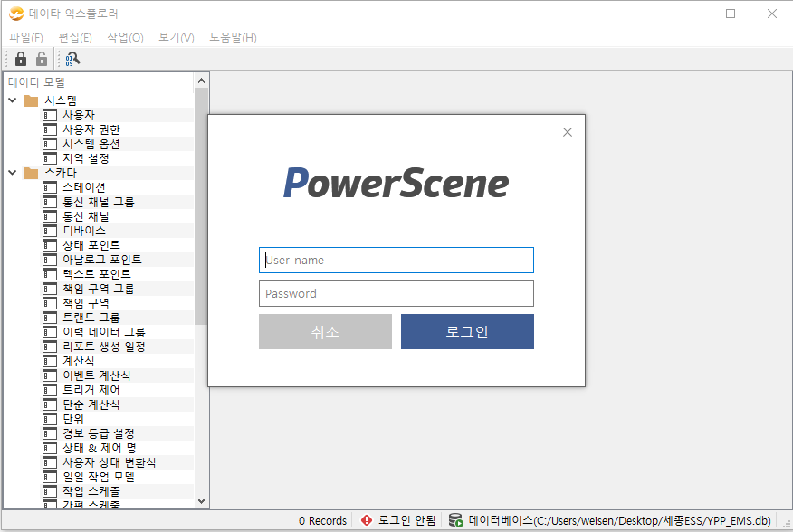Click the 스카다 folder icon
This screenshot has width=793, height=532.
32,173
